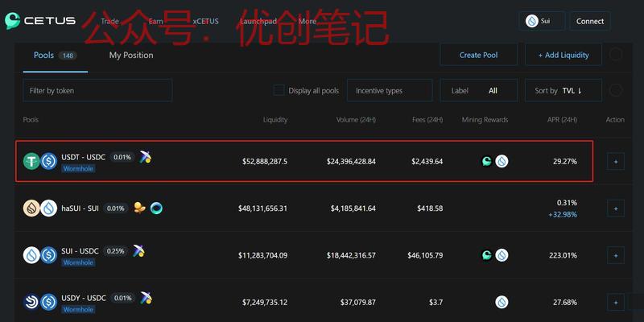The height and width of the screenshot is (322, 644).
Task: Click the yellow coins icon in haSUI row
Action: tap(140, 208)
